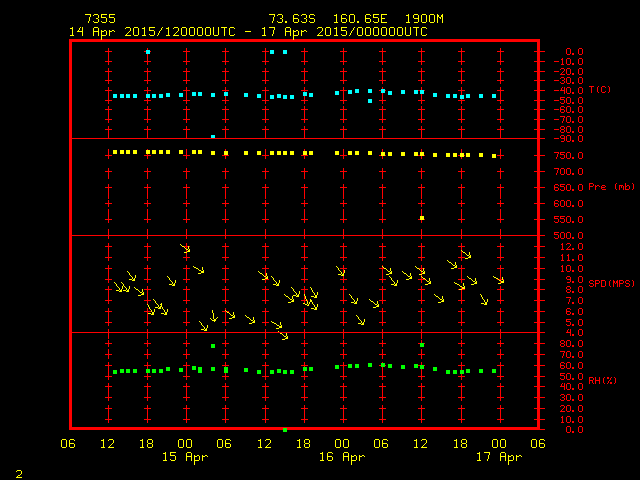640x480 pixels.
Task: Select the 17 Apr date label
Action: (x=498, y=457)
